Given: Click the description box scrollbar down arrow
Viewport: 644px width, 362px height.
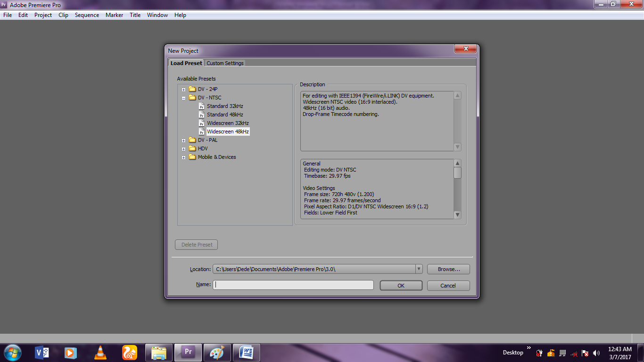Looking at the screenshot, I should tap(457, 147).
